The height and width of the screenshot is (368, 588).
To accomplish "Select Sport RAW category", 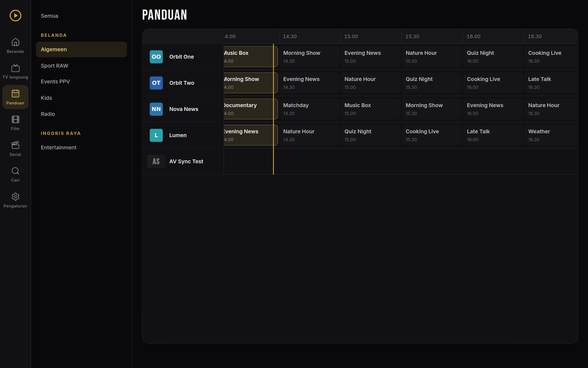I will point(81,66).
